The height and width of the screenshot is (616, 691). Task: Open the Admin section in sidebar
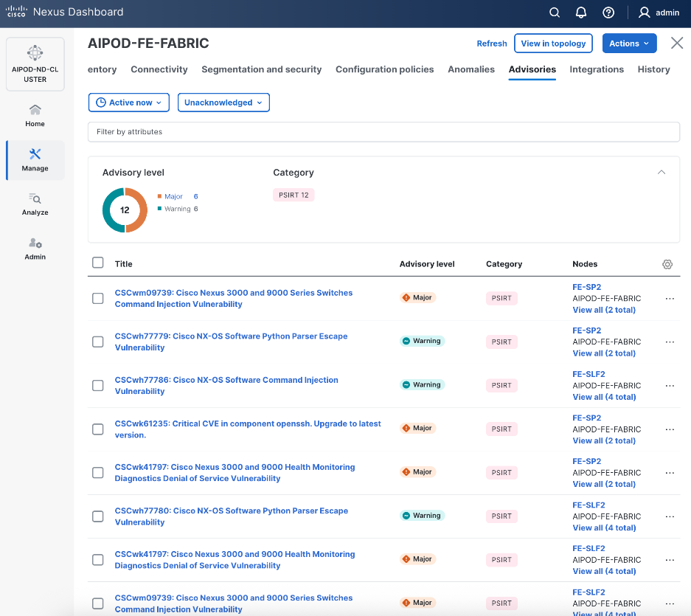coord(35,249)
